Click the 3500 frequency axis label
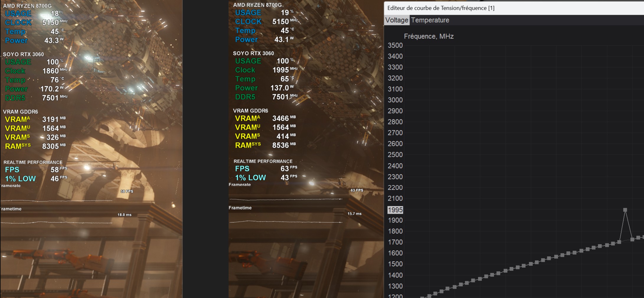The height and width of the screenshot is (298, 644). coord(395,45)
